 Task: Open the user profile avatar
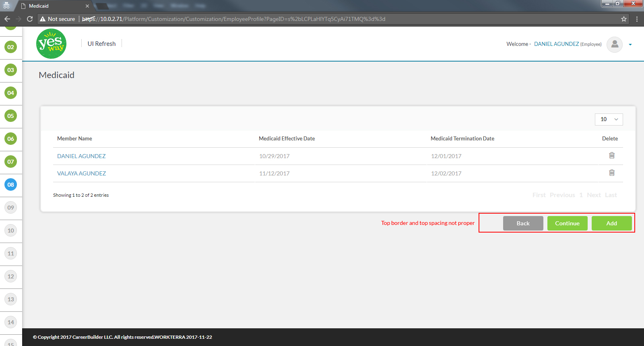click(x=614, y=44)
